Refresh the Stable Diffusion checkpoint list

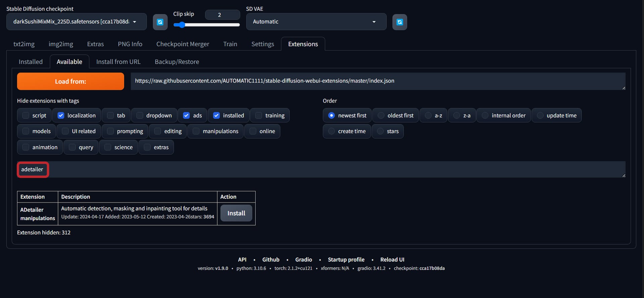(x=160, y=22)
